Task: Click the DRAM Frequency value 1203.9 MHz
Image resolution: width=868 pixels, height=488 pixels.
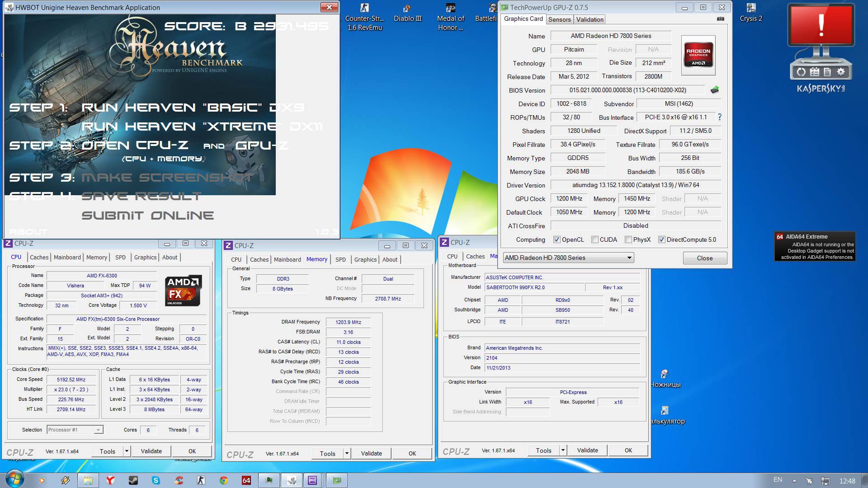Action: pos(348,322)
